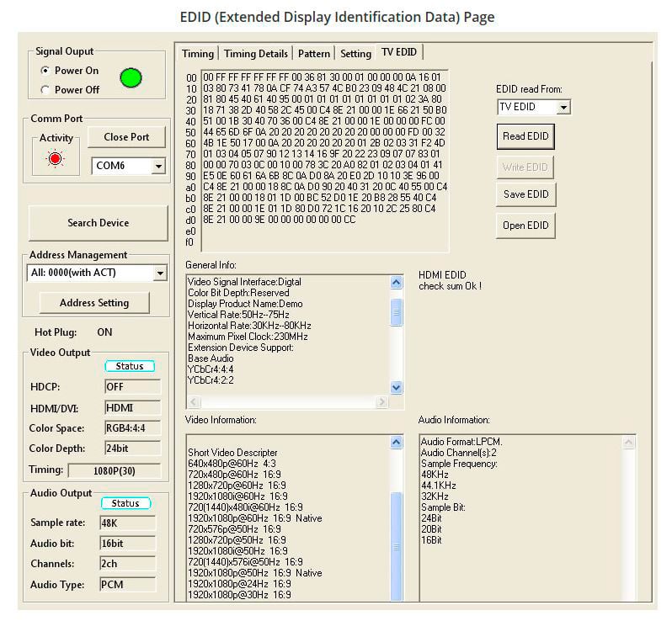The width and height of the screenshot is (672, 621).
Task: Click the green signal output indicator light
Action: click(x=131, y=78)
